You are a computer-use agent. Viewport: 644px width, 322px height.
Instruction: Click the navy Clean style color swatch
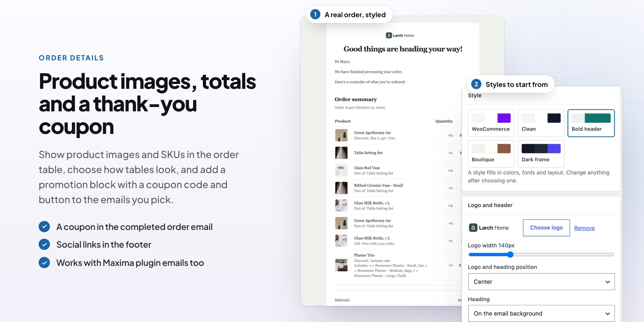[554, 118]
